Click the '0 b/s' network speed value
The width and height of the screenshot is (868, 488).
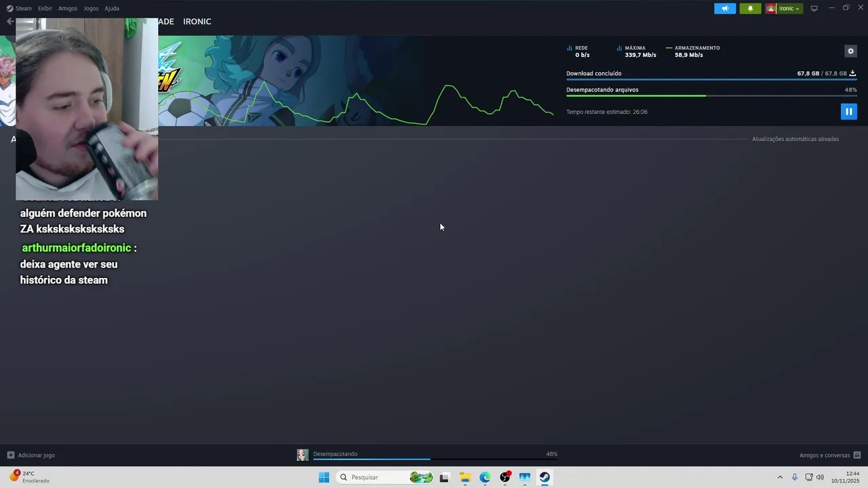point(582,55)
